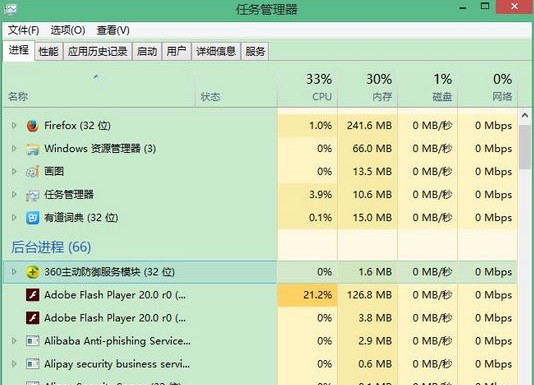Click the Adobe Flash Player icon using 21.2% CPU

(x=32, y=295)
